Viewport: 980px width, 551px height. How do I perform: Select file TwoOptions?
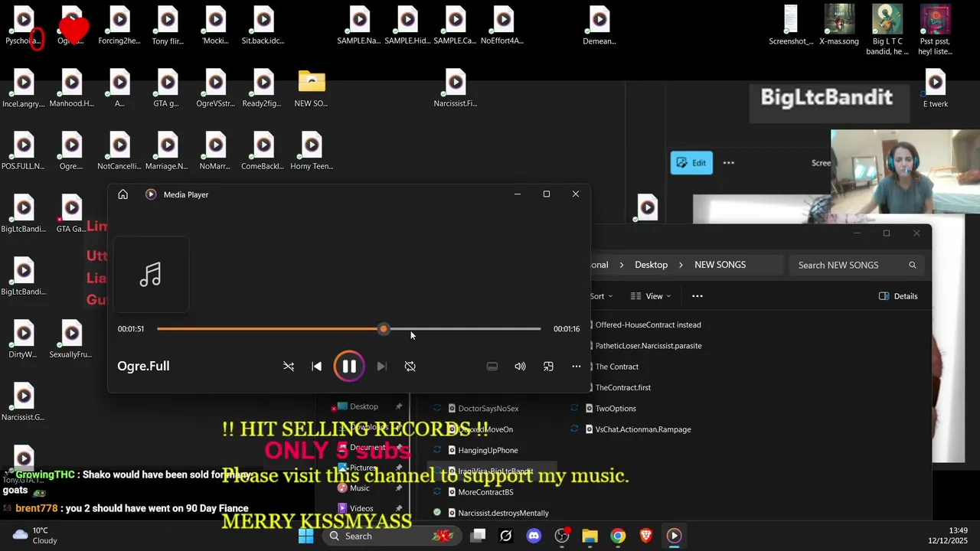pos(615,409)
